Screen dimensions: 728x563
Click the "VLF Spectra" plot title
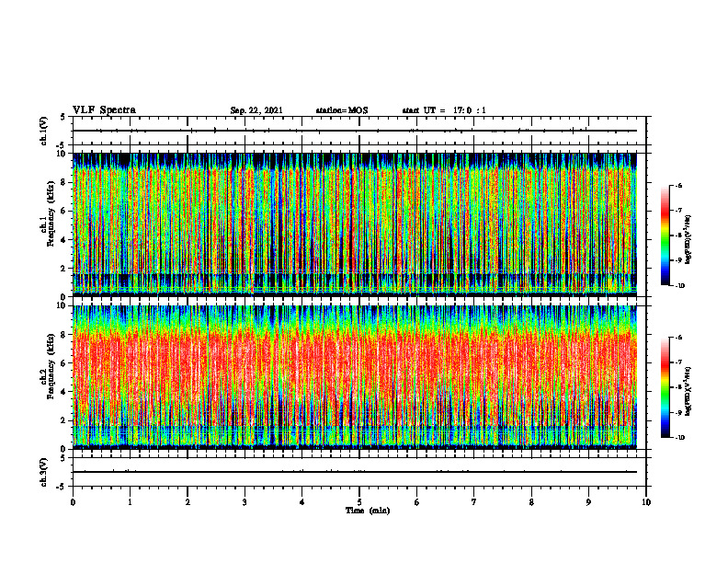point(104,110)
